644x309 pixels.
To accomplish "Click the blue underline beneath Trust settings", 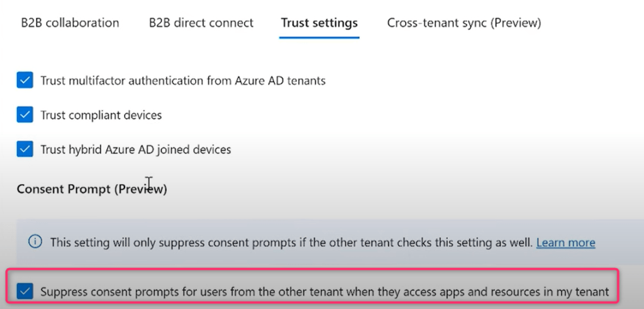I will (319, 38).
